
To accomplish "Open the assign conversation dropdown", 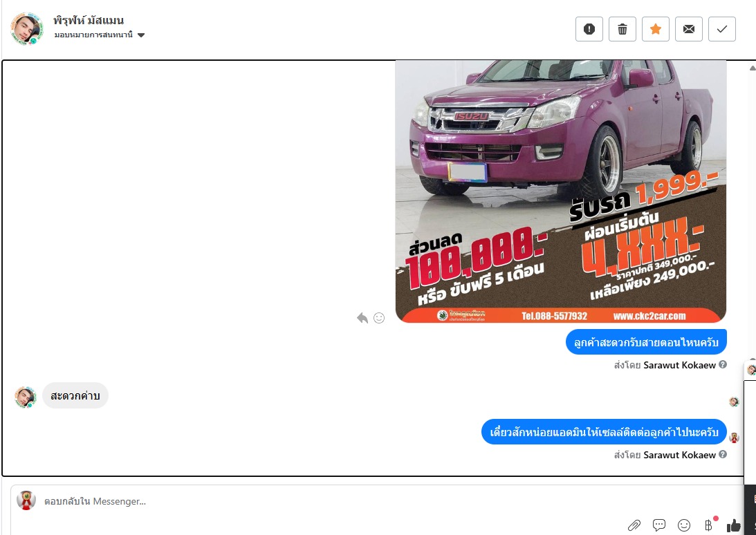I will [x=100, y=35].
